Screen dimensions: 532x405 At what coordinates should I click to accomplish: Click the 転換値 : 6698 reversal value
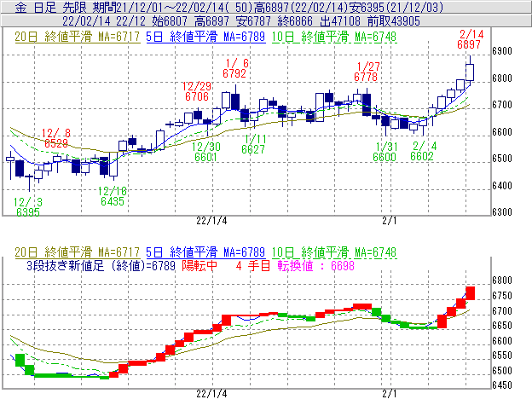315,265
